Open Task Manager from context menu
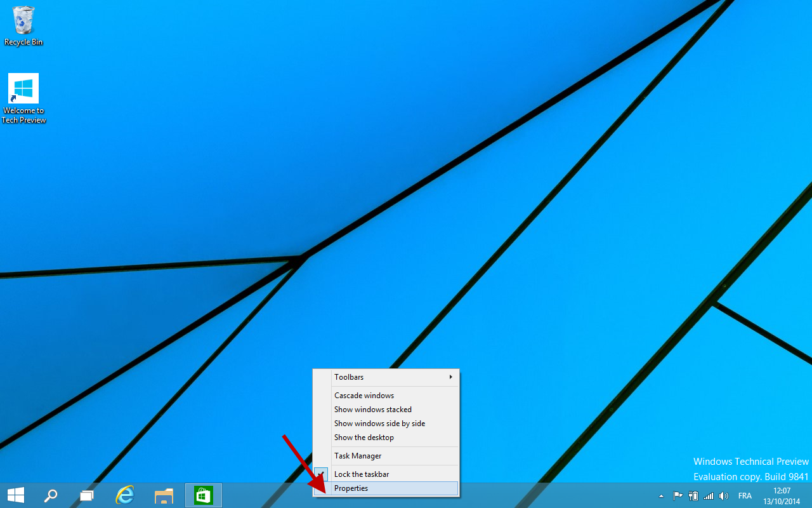This screenshot has height=508, width=812. [386, 456]
